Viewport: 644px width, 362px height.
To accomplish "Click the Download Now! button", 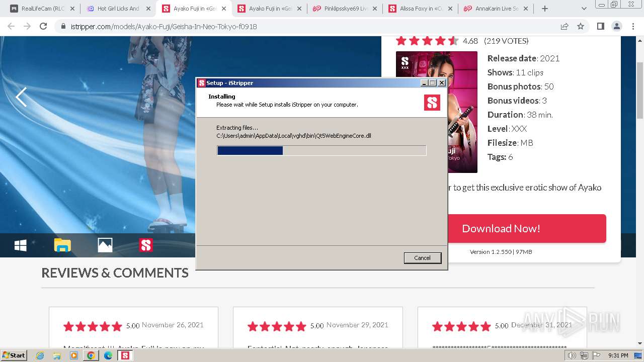I will pos(501,229).
